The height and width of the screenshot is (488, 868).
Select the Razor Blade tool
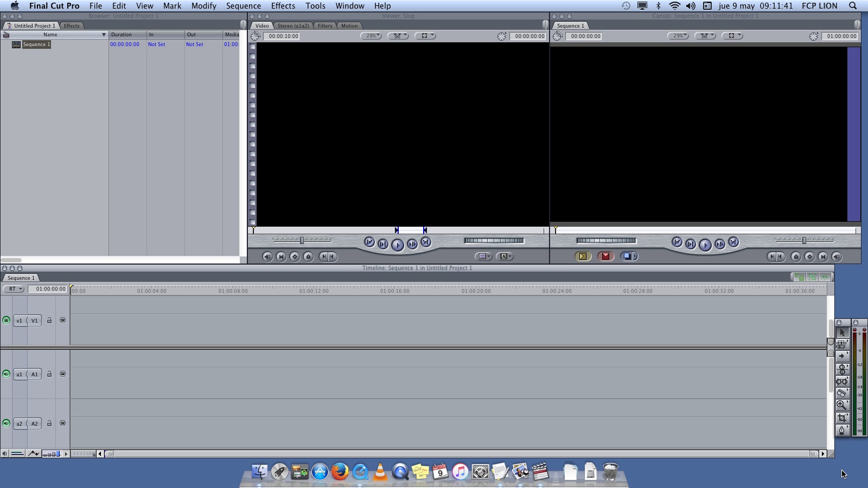point(842,393)
